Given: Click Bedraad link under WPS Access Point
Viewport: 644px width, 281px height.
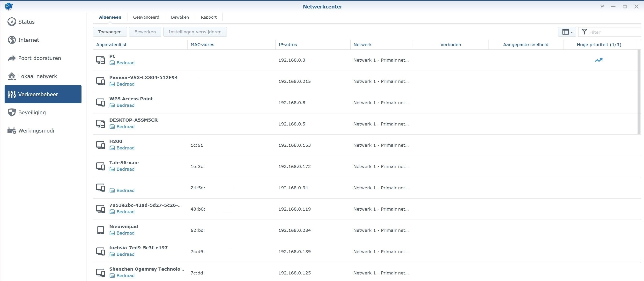Looking at the screenshot, I should coord(126,105).
